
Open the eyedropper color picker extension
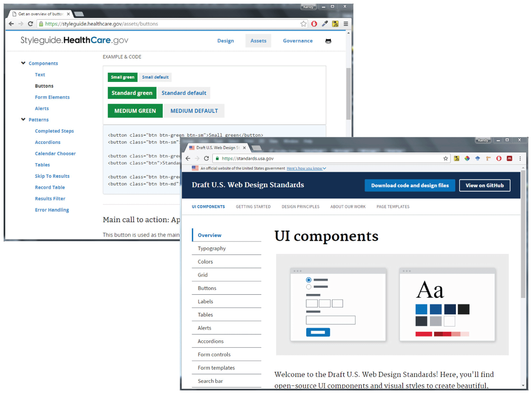coord(325,24)
